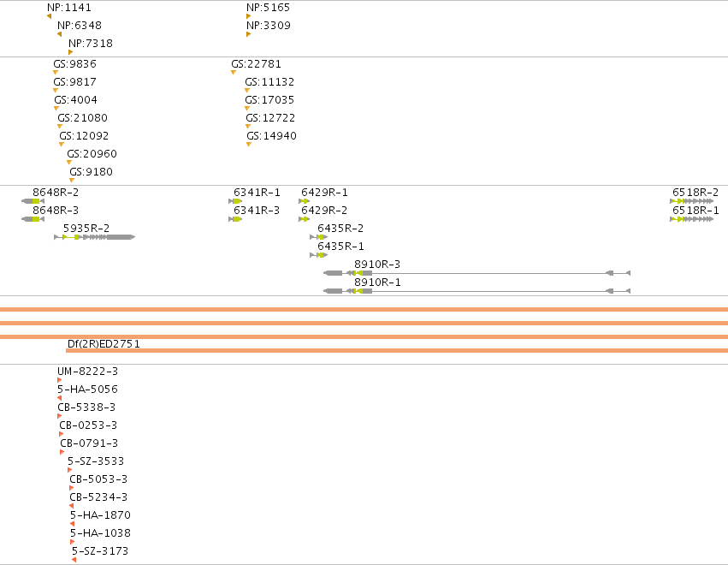The width and height of the screenshot is (728, 565).
Task: Open the CB-0253-3 insertion label
Action: point(88,425)
